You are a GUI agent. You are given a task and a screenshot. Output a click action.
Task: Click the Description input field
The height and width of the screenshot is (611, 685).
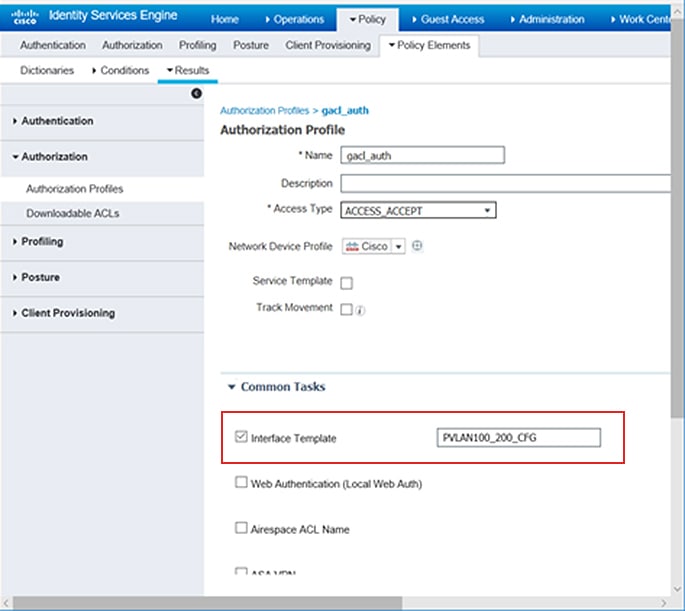pyautogui.click(x=505, y=183)
